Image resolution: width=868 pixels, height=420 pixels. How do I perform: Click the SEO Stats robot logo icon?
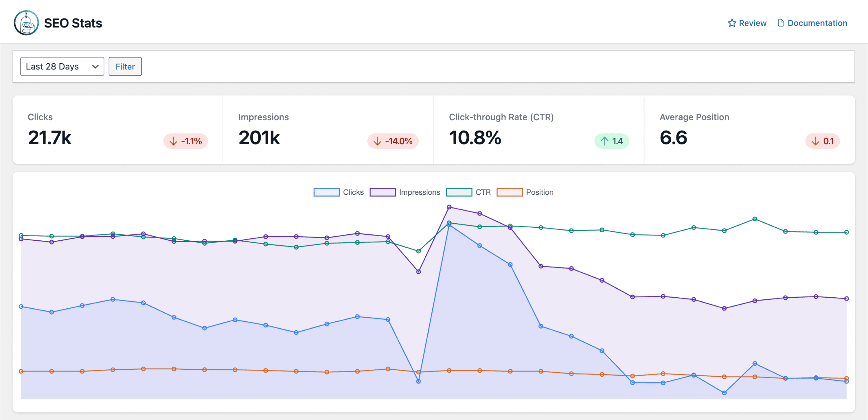click(x=25, y=23)
